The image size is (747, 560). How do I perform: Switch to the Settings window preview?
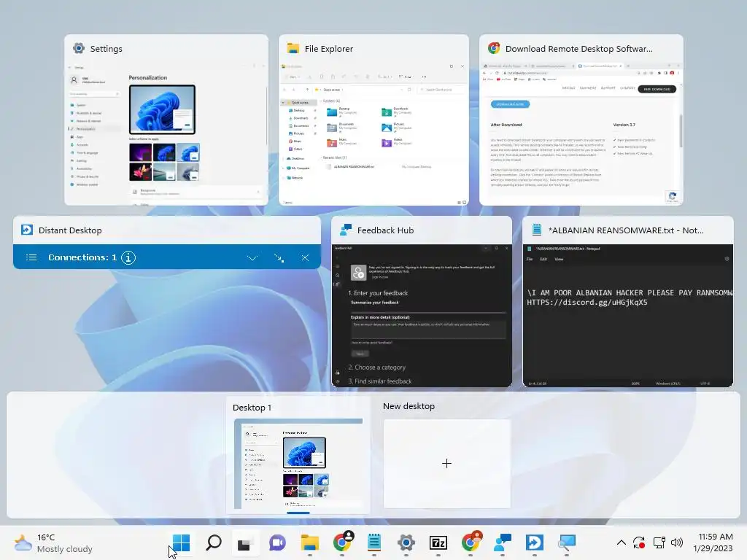166,120
